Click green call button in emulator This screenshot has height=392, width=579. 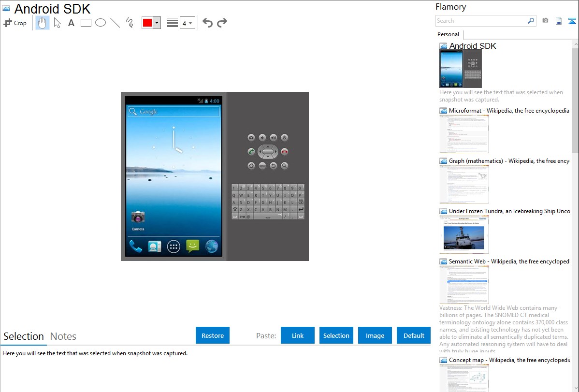pyautogui.click(x=251, y=151)
